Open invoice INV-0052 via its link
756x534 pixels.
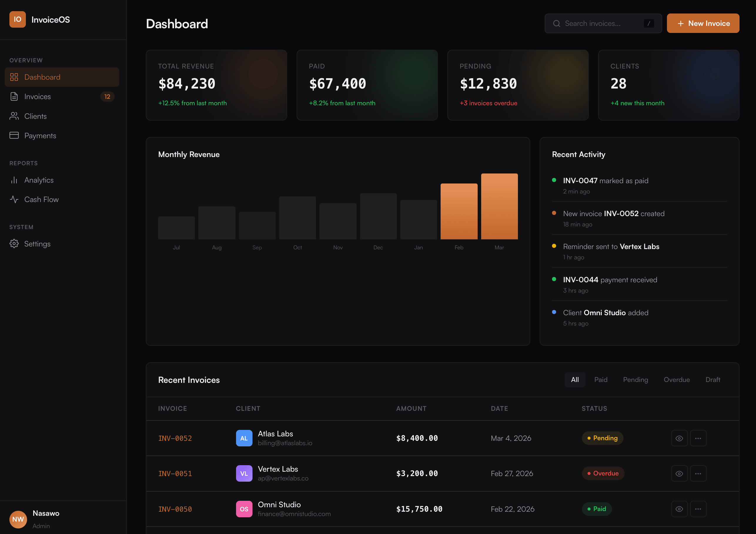point(175,438)
